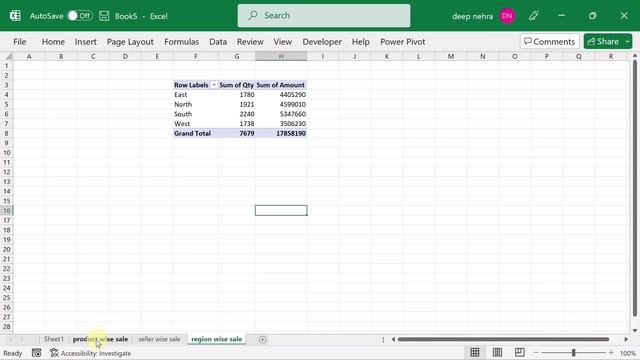The height and width of the screenshot is (360, 640).
Task: Open the Review tab
Action: (x=250, y=42)
